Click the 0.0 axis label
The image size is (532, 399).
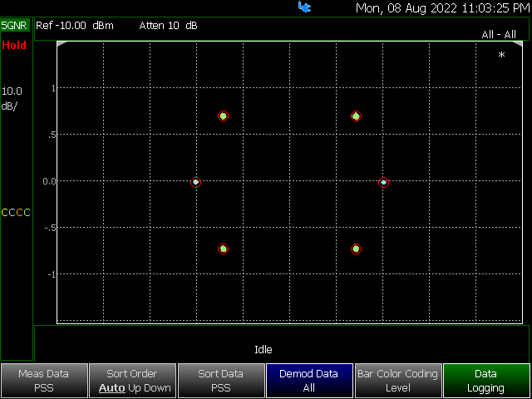pos(49,181)
